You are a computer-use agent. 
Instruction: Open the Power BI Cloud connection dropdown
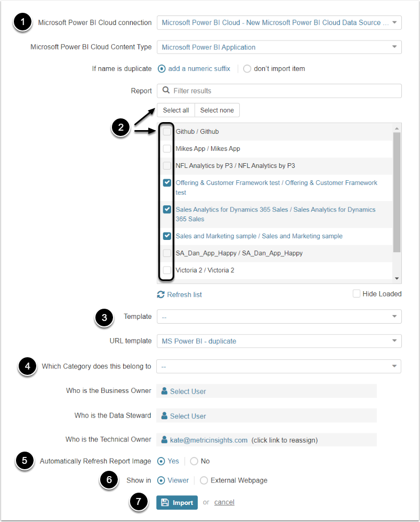tap(279, 22)
